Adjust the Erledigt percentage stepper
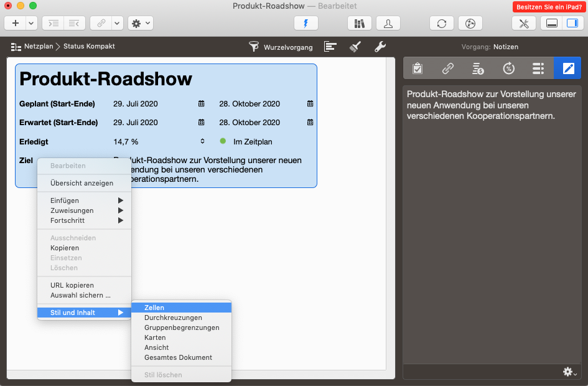Screen dimensions: 588x386 coord(202,141)
